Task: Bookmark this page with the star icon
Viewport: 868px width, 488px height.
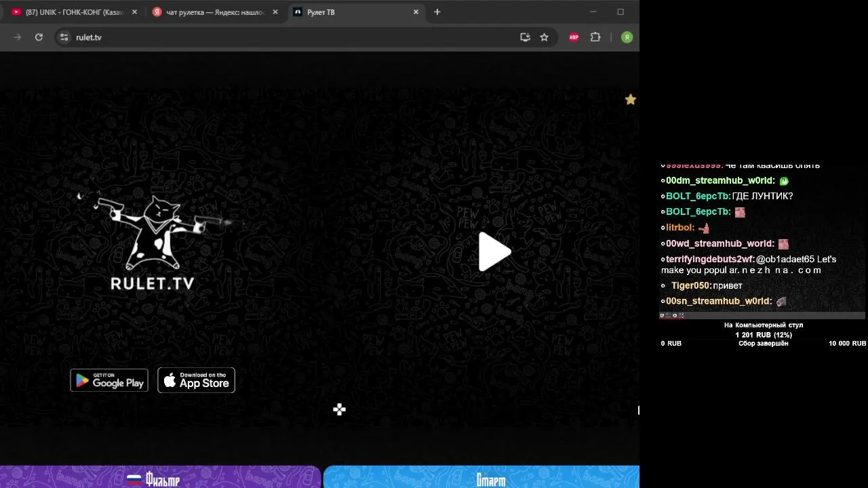Action: (x=544, y=37)
